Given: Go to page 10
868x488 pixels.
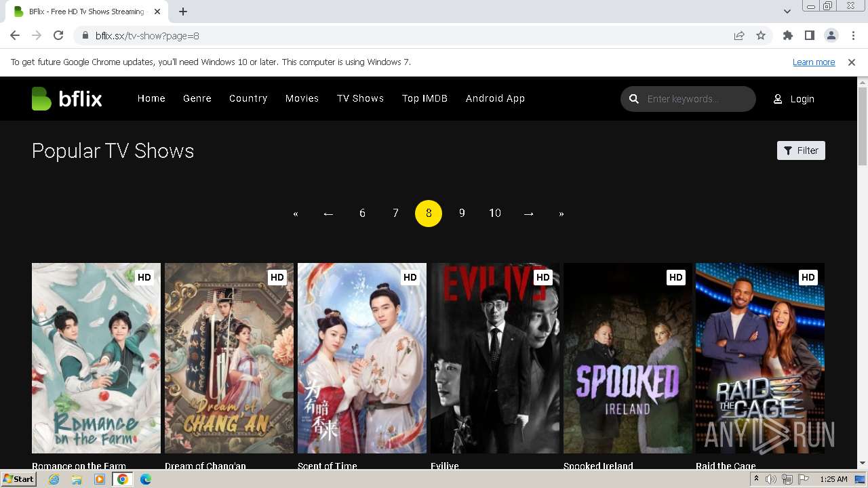Looking at the screenshot, I should coord(495,213).
